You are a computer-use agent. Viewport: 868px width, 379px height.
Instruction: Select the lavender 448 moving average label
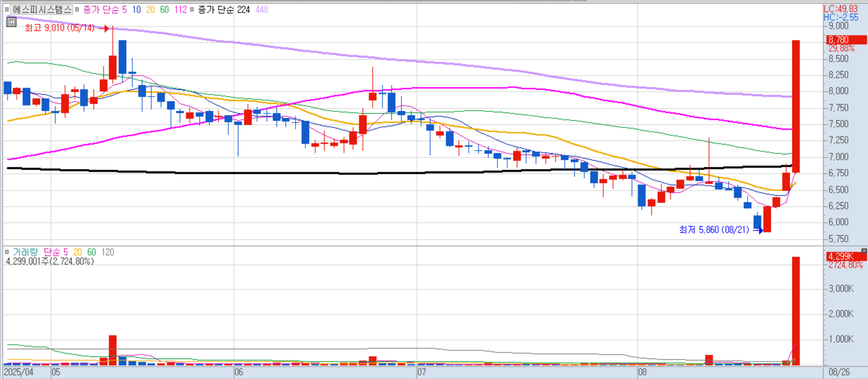point(262,9)
